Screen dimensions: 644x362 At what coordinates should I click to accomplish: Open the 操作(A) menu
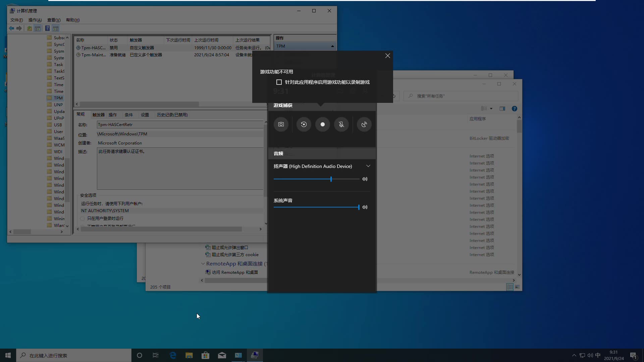(x=35, y=20)
